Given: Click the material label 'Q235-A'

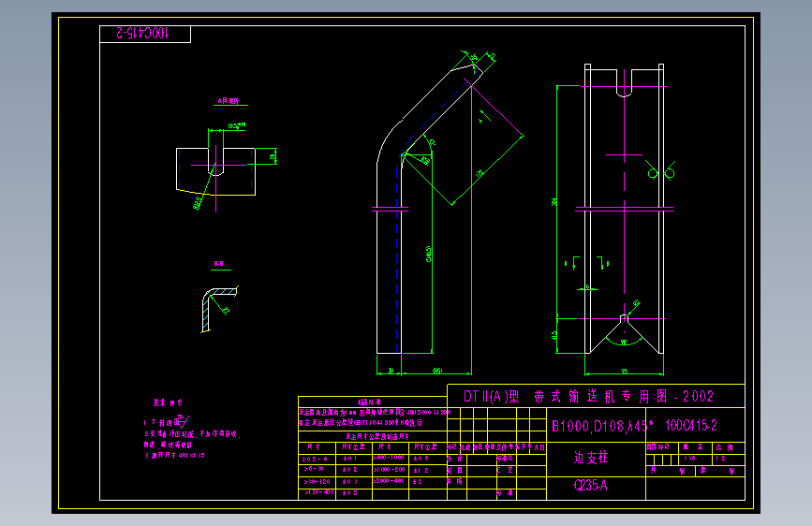Looking at the screenshot, I should 590,485.
